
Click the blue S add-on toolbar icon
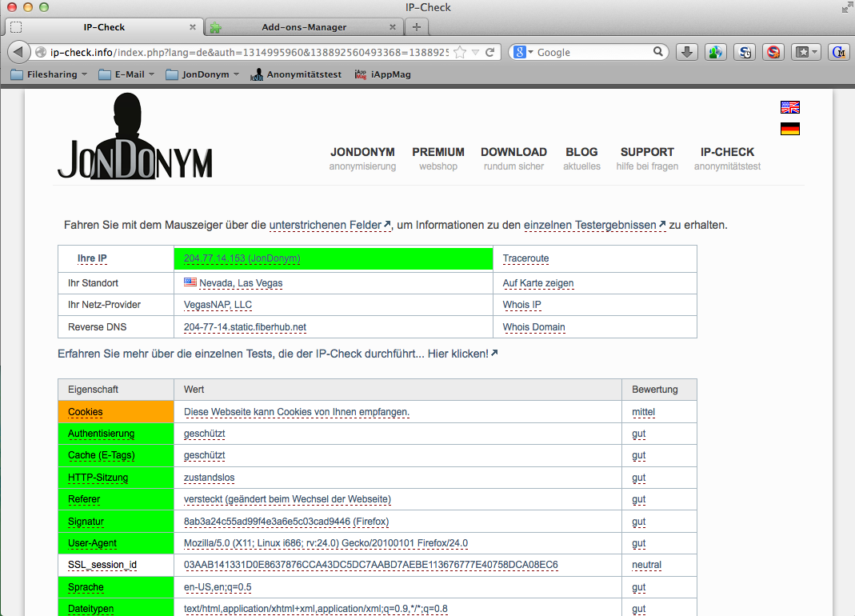[745, 52]
